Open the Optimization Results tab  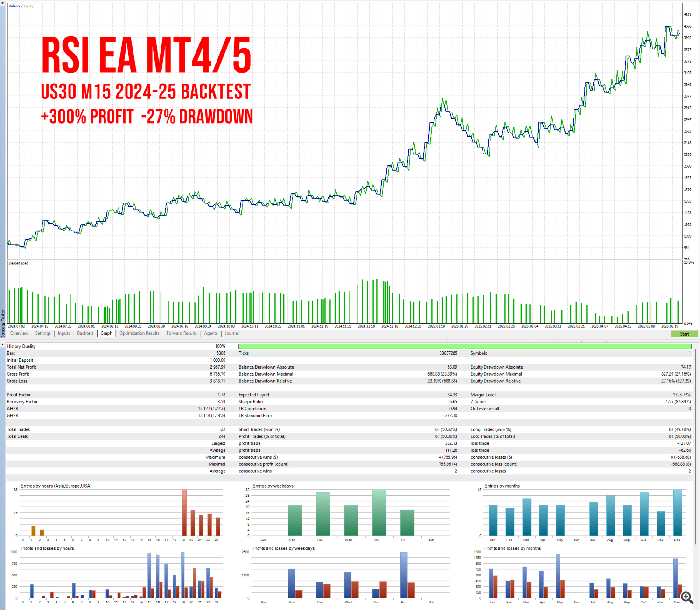click(140, 333)
